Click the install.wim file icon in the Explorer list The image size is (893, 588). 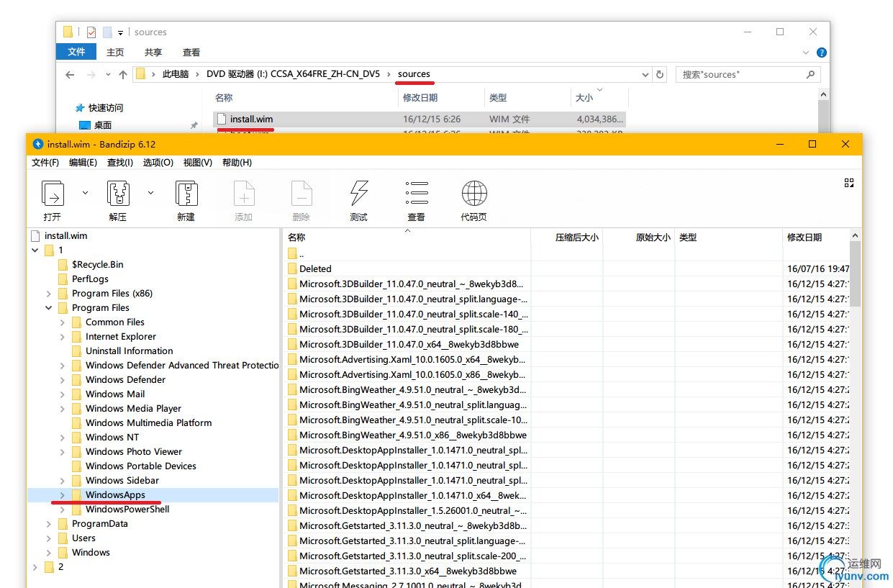point(222,119)
